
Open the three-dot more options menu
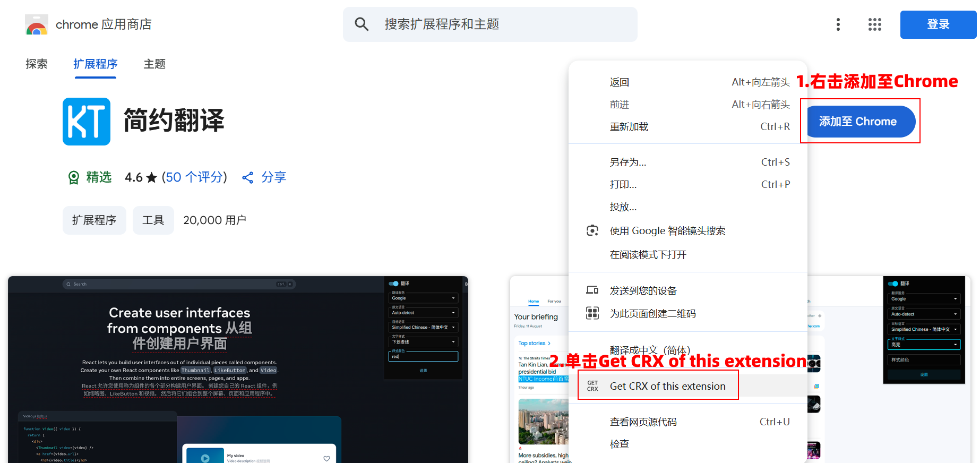point(838,24)
